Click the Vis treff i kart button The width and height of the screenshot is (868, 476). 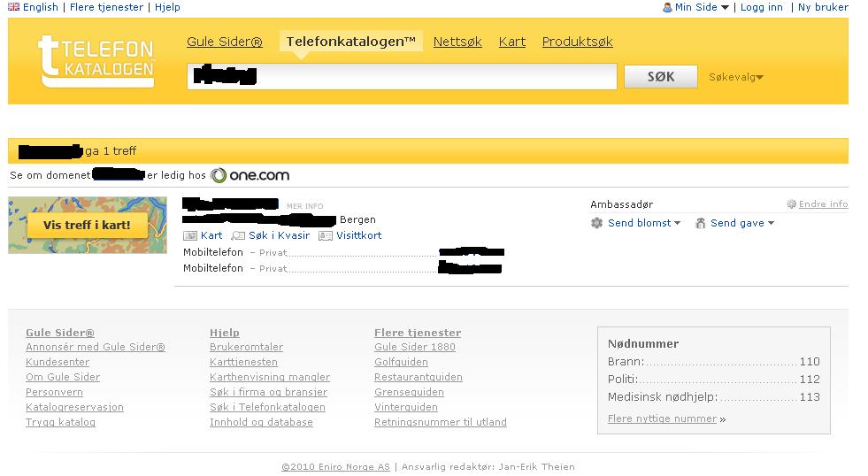87,226
